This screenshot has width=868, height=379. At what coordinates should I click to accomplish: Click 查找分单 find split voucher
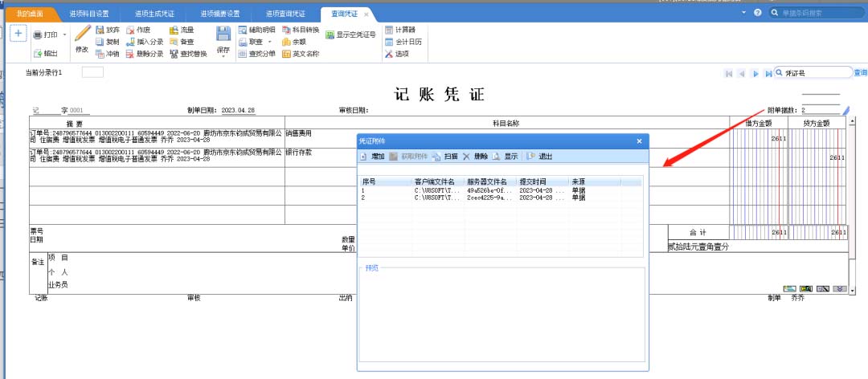coord(257,54)
